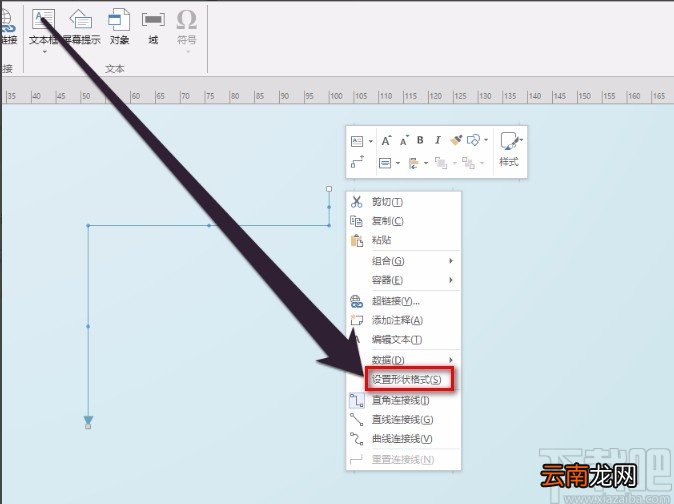The width and height of the screenshot is (674, 504).
Task: Click midpoint handle on vertical connector segment
Action: (88, 327)
